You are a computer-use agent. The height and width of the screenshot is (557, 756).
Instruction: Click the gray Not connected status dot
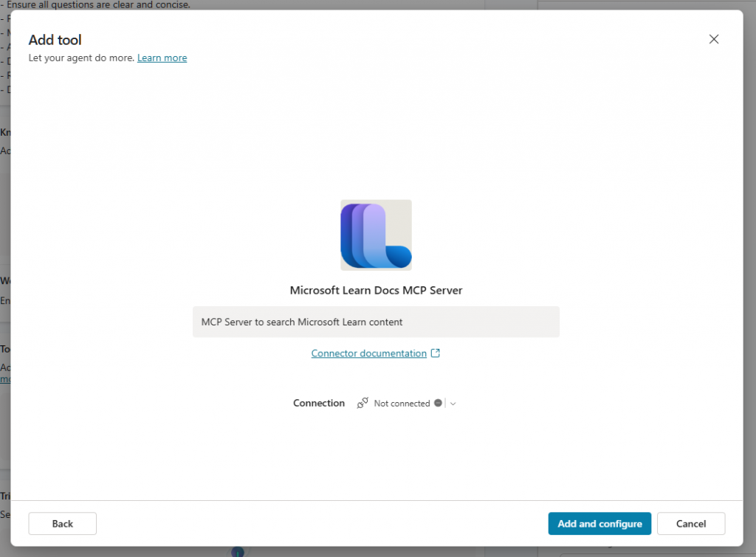coord(439,403)
